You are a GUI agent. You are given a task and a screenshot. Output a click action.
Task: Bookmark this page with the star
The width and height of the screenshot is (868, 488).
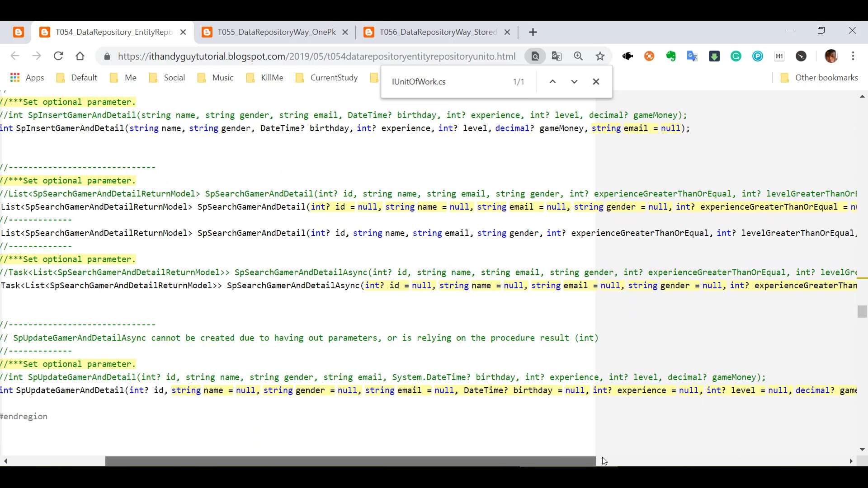click(x=600, y=56)
